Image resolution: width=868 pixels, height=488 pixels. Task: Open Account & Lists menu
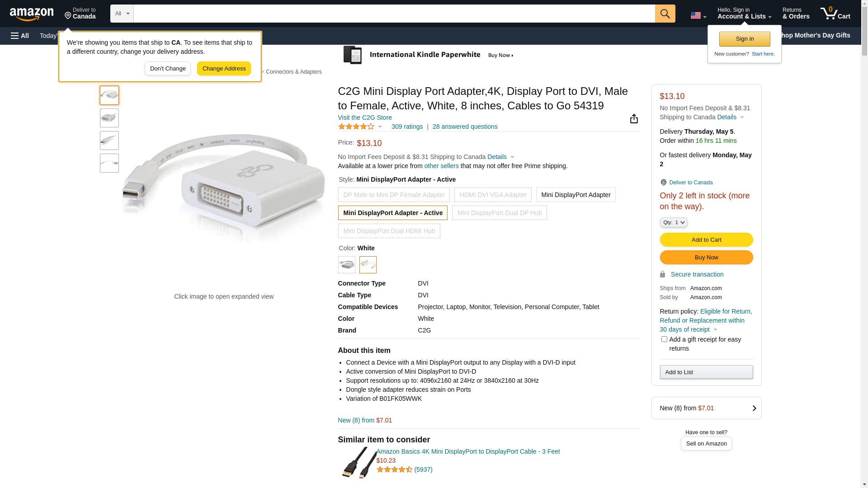[744, 14]
